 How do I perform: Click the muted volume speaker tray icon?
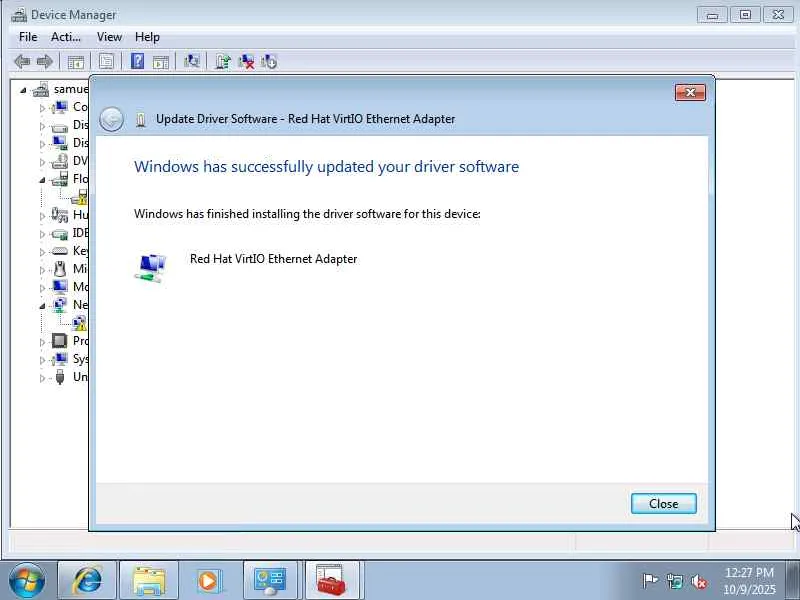tap(699, 581)
